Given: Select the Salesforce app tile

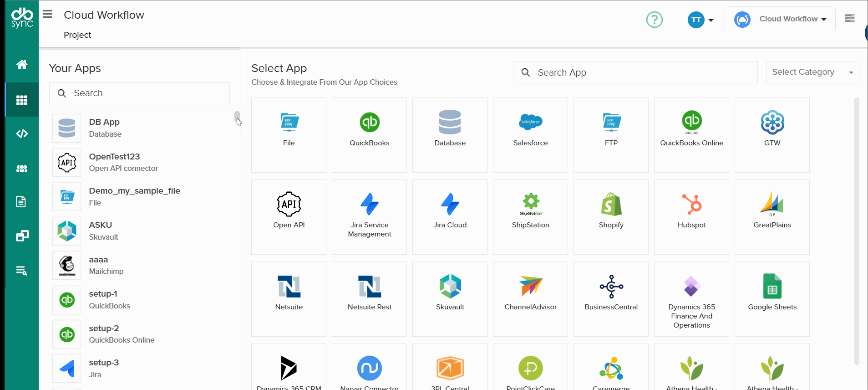Looking at the screenshot, I should tap(530, 135).
